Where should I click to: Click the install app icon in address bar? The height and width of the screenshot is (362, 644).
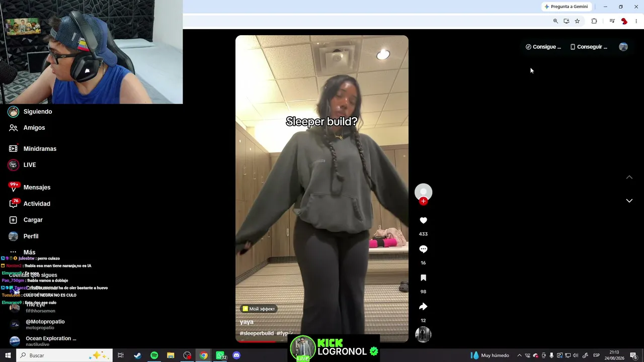pos(567,21)
